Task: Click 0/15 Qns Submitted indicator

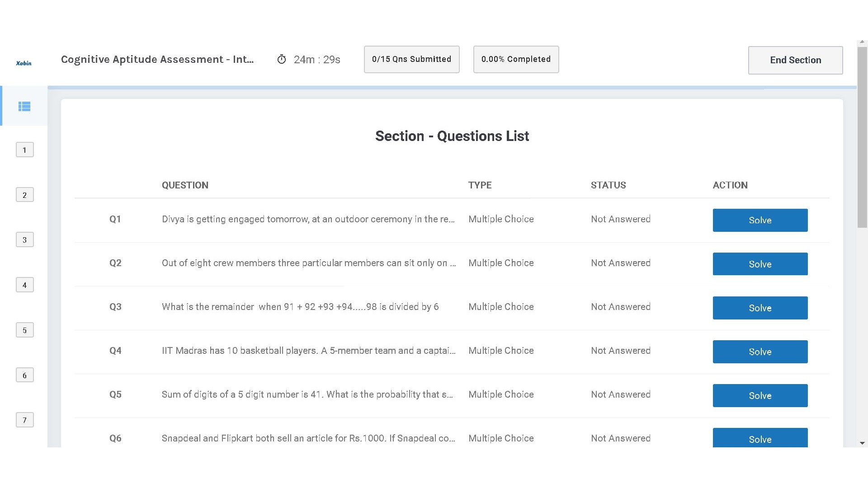Action: tap(412, 59)
